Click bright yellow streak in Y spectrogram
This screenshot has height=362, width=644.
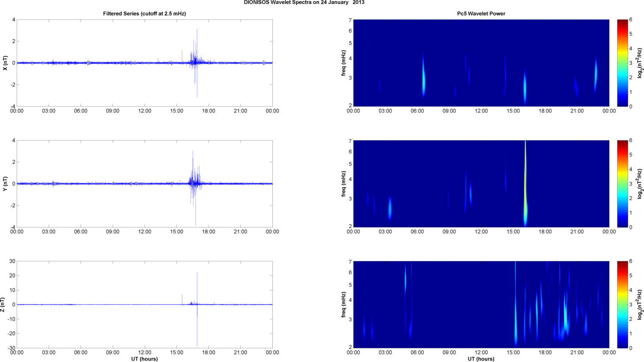(525, 183)
